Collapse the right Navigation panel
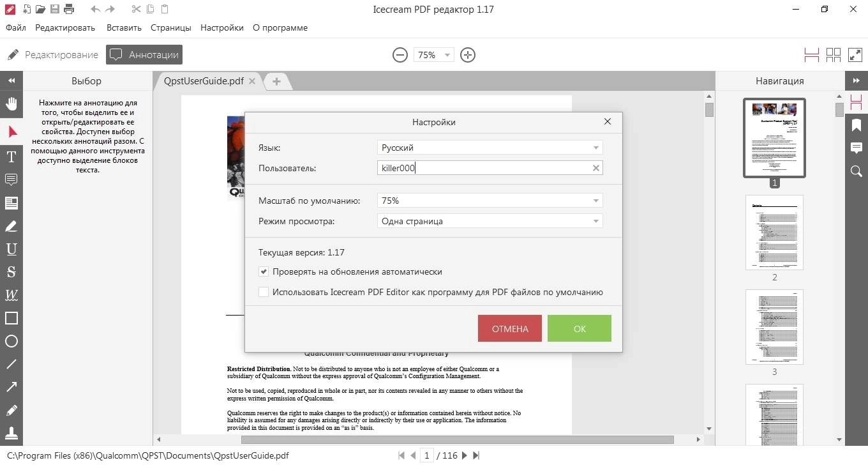 pos(857,80)
